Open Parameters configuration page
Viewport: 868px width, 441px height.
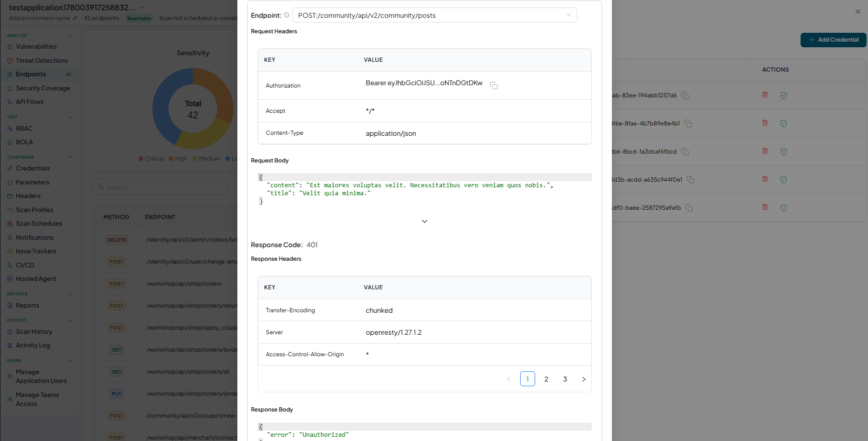32,182
